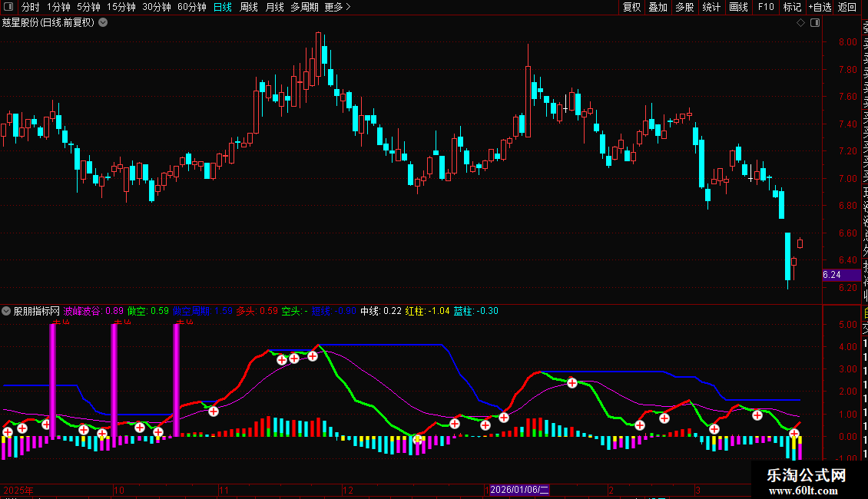Select the 分时 intraday tab
The height and width of the screenshot is (499, 868).
click(x=30, y=8)
